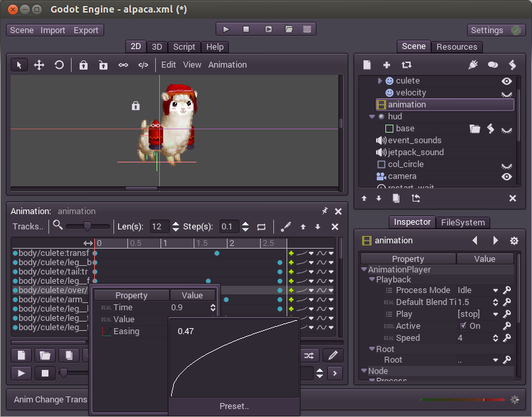The width and height of the screenshot is (532, 417).
Task: Click the pencil edit keys icon
Action: pyautogui.click(x=286, y=227)
